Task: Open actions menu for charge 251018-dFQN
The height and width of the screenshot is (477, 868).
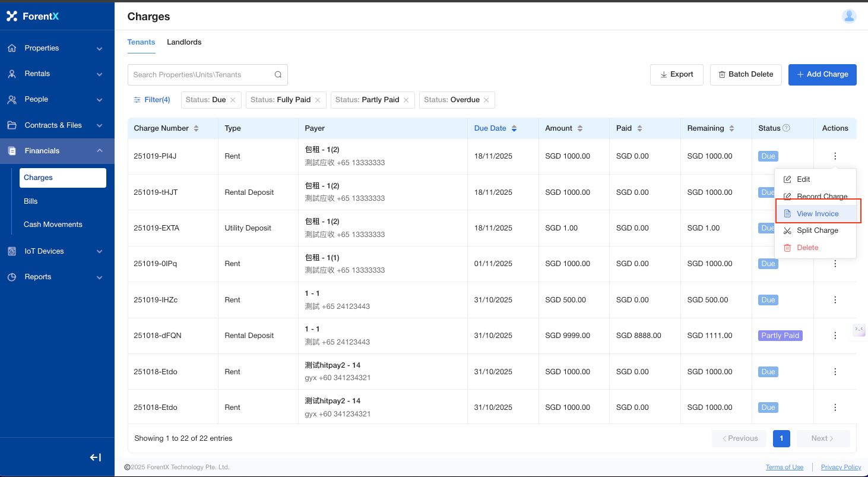Action: coord(835,336)
